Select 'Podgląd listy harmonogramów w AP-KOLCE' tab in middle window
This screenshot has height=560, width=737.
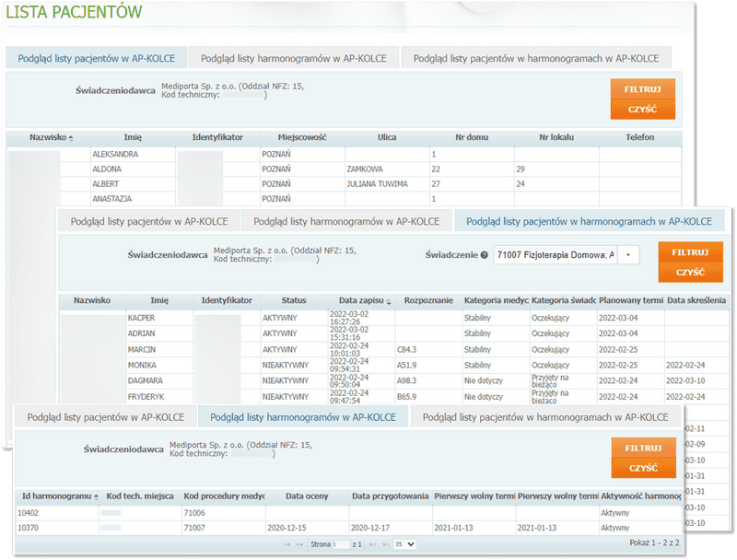coord(346,221)
